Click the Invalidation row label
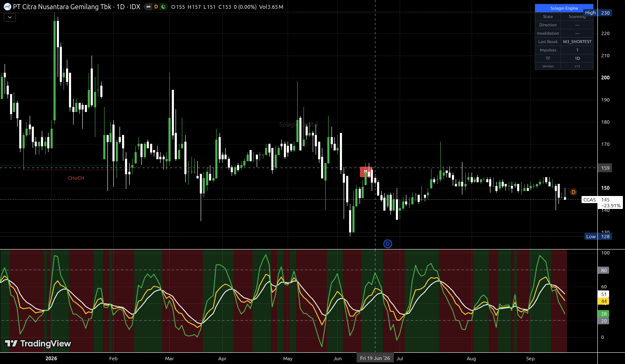The image size is (625, 364). (548, 33)
